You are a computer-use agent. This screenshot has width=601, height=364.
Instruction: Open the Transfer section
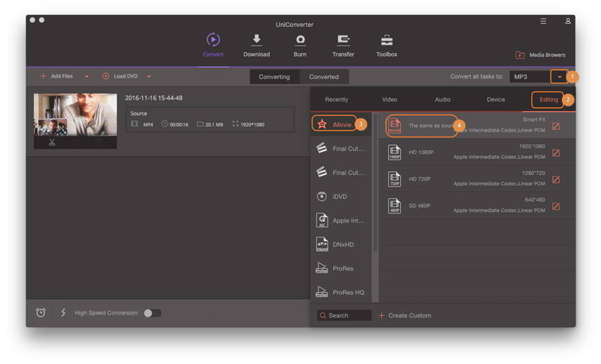pyautogui.click(x=343, y=45)
